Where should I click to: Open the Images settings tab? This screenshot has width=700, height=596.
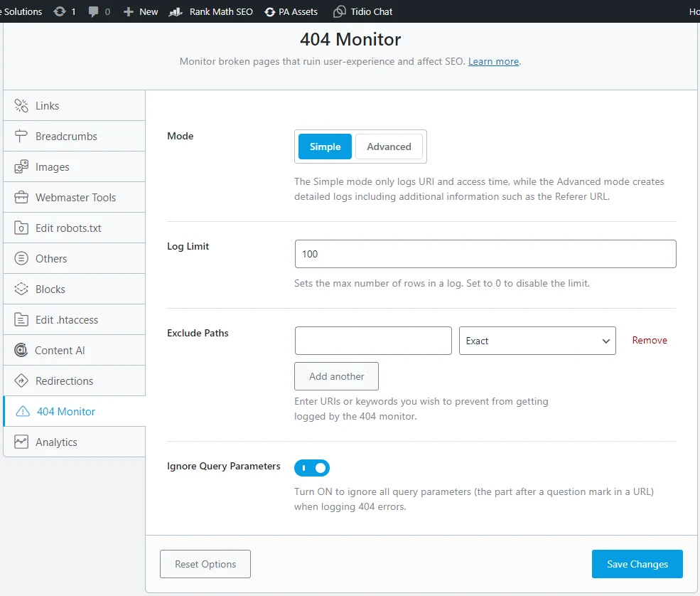(x=74, y=166)
